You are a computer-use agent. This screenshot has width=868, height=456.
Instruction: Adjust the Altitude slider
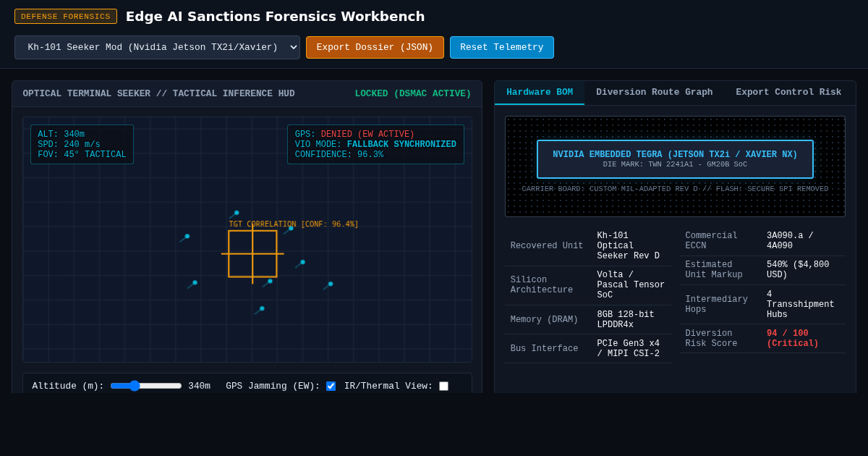(x=146, y=386)
